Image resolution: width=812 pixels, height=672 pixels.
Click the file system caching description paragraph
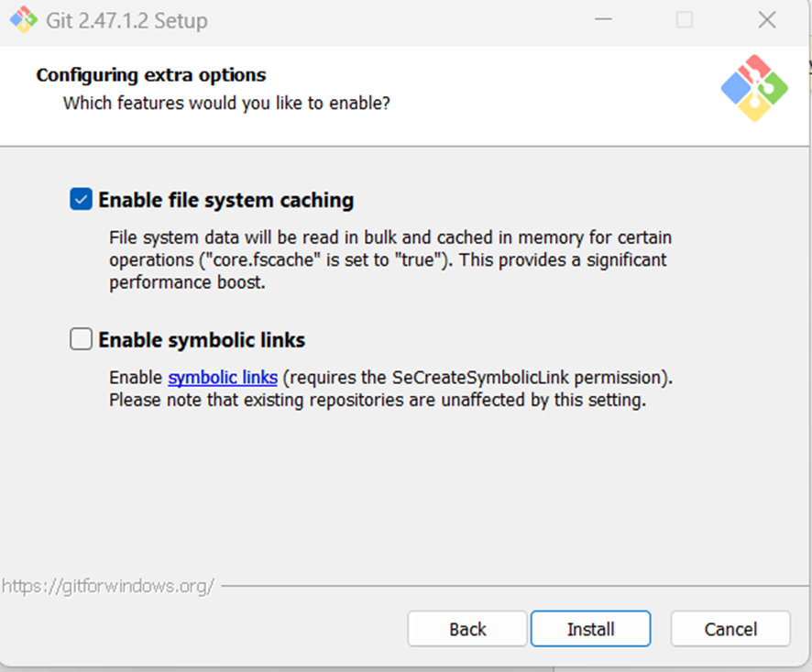tap(389, 260)
